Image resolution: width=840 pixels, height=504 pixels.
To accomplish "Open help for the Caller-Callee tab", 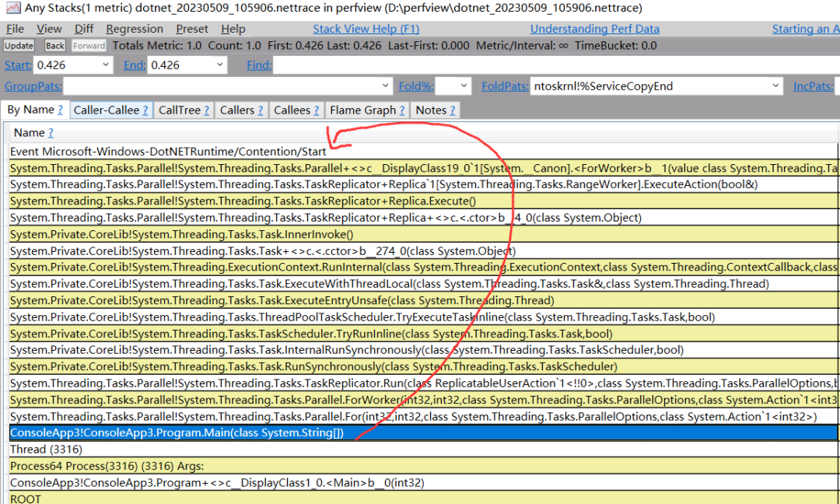I will point(145,110).
